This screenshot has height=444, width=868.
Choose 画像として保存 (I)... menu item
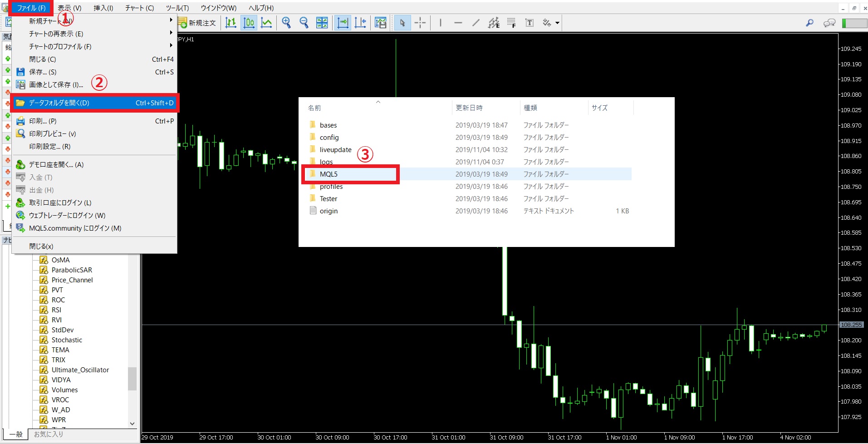click(94, 84)
